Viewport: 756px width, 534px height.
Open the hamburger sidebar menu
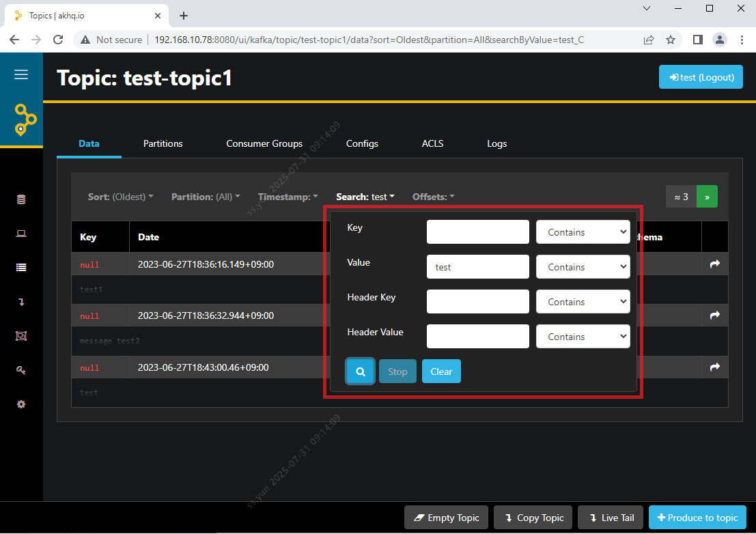(x=21, y=74)
